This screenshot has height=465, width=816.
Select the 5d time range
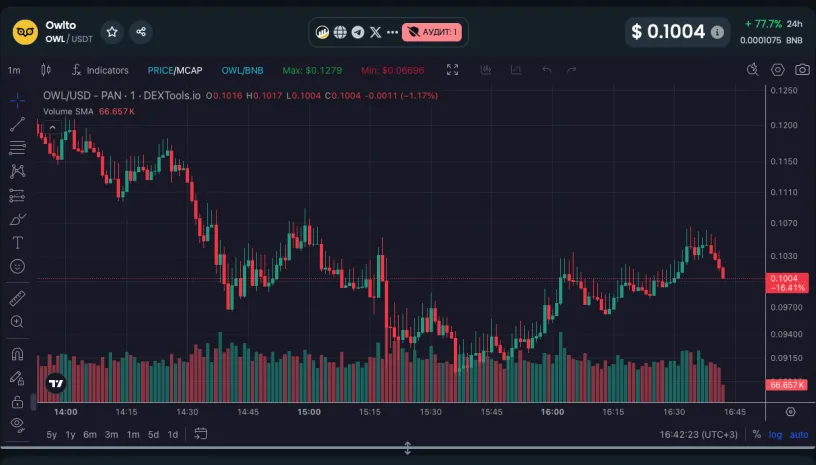coord(153,434)
